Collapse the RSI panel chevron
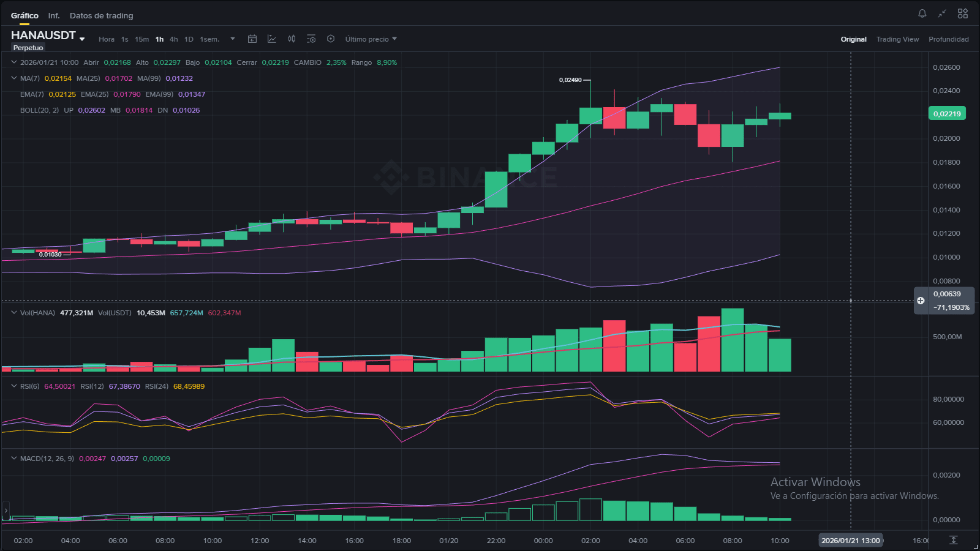 (14, 386)
